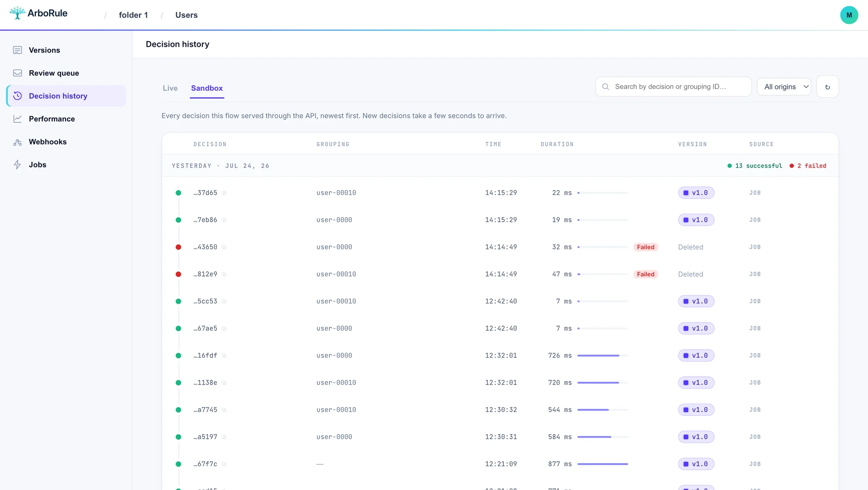Viewport: 868px width, 490px height.
Task: Refresh the decision history list
Action: 827,87
